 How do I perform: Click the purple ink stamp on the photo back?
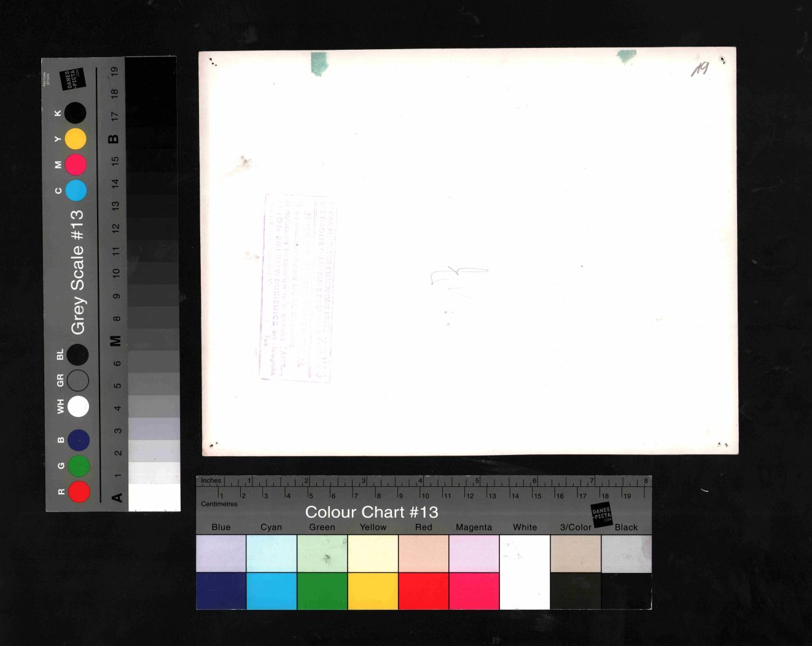click(297, 287)
